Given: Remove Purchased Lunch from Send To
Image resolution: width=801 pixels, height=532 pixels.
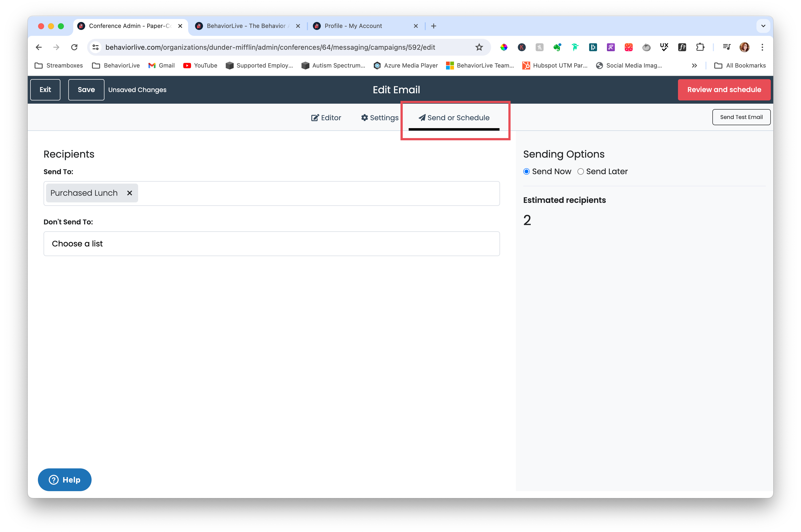Looking at the screenshot, I should [x=129, y=193].
